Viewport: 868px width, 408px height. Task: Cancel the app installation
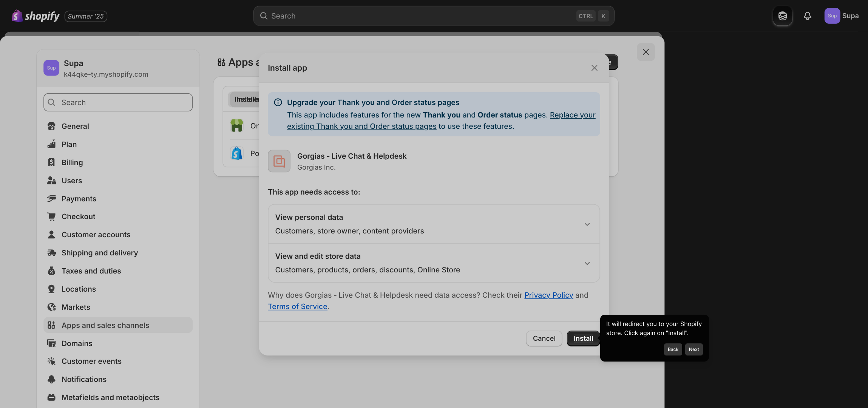click(544, 338)
